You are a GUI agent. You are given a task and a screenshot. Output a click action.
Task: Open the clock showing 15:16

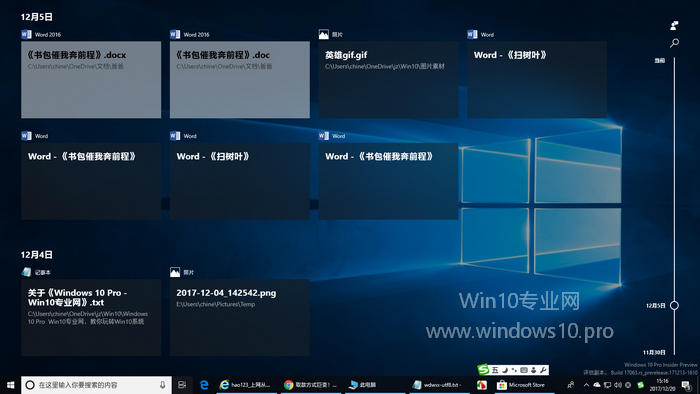(662, 385)
